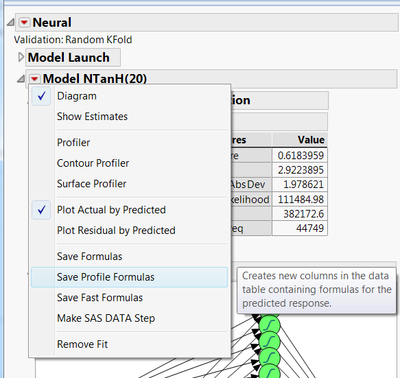This screenshot has width=400, height=378.
Task: Open the Model NTanH(20) red triangle menu
Action: 34,79
